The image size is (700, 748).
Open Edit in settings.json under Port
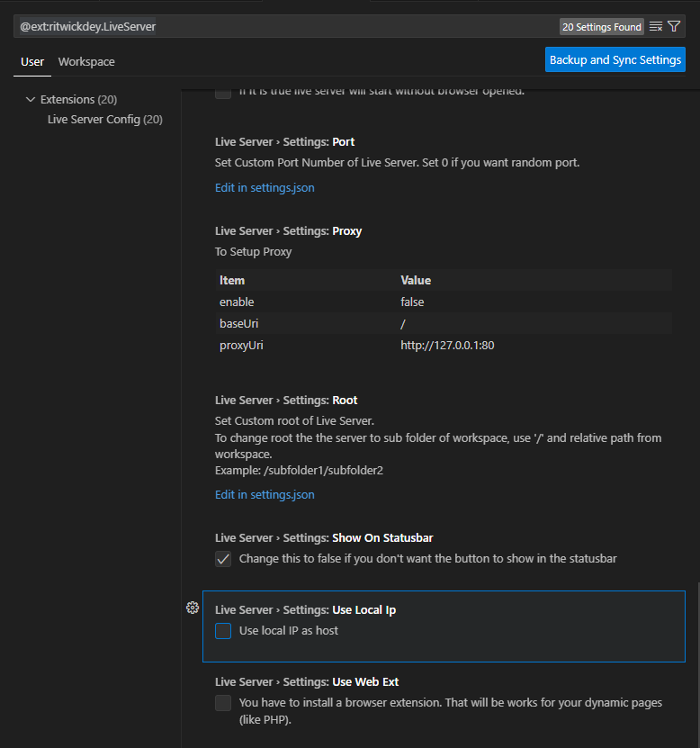pyautogui.click(x=265, y=188)
